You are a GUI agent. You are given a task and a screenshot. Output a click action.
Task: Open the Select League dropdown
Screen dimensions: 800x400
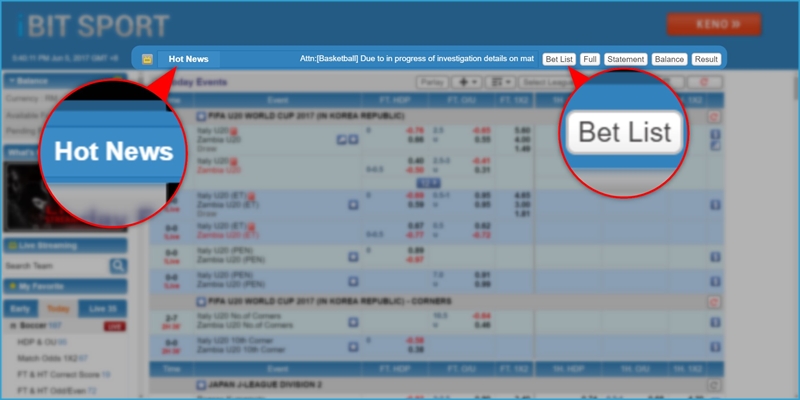click(545, 82)
